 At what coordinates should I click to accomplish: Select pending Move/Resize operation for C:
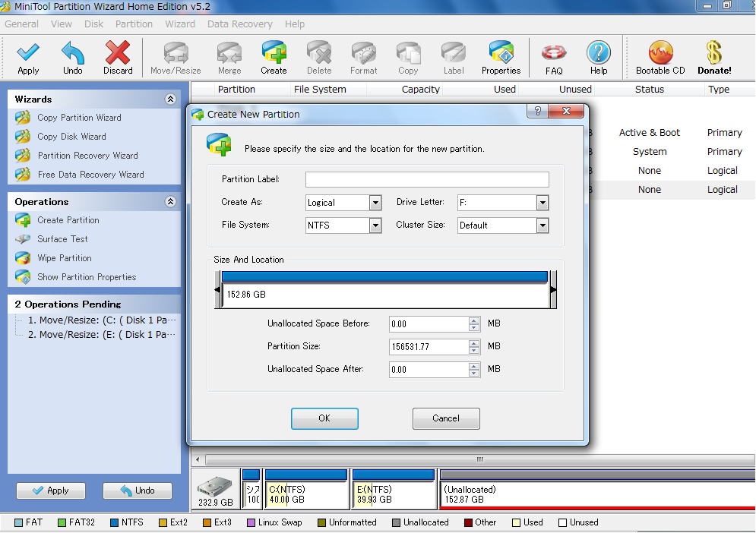(102, 320)
